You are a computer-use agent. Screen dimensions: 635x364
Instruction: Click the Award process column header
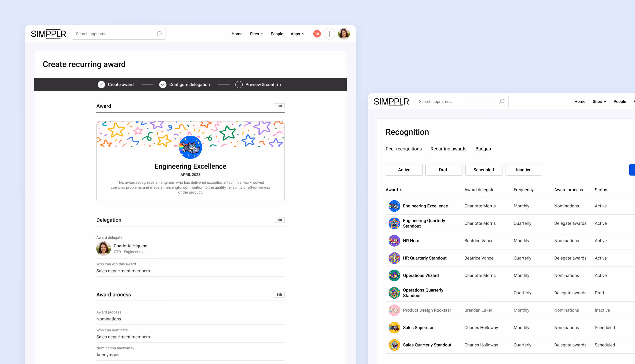569,190
